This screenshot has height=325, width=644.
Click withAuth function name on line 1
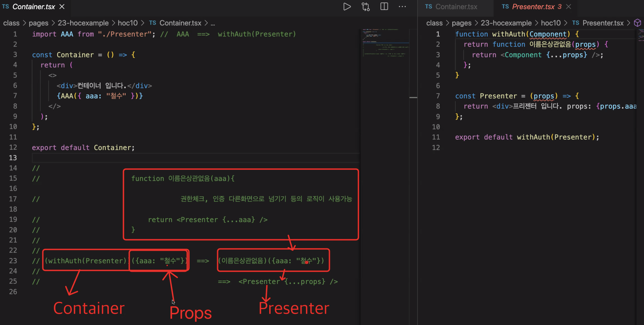(509, 34)
